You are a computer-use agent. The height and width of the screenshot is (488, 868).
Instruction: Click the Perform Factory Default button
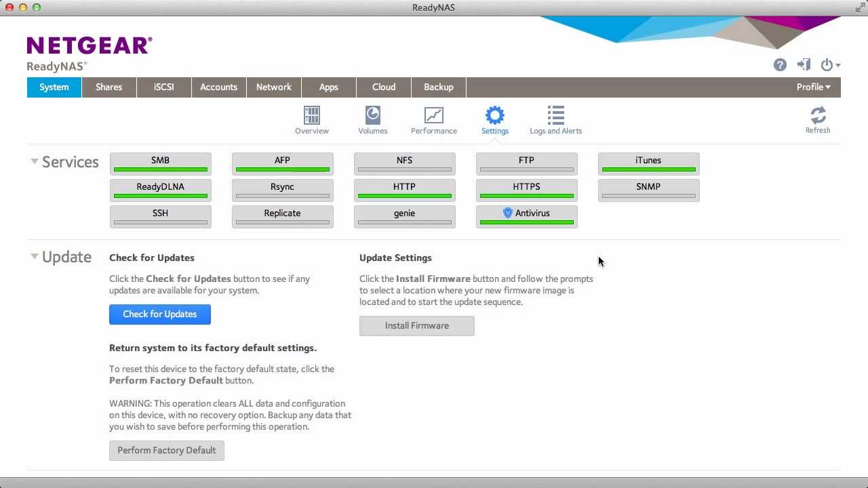[x=167, y=450]
